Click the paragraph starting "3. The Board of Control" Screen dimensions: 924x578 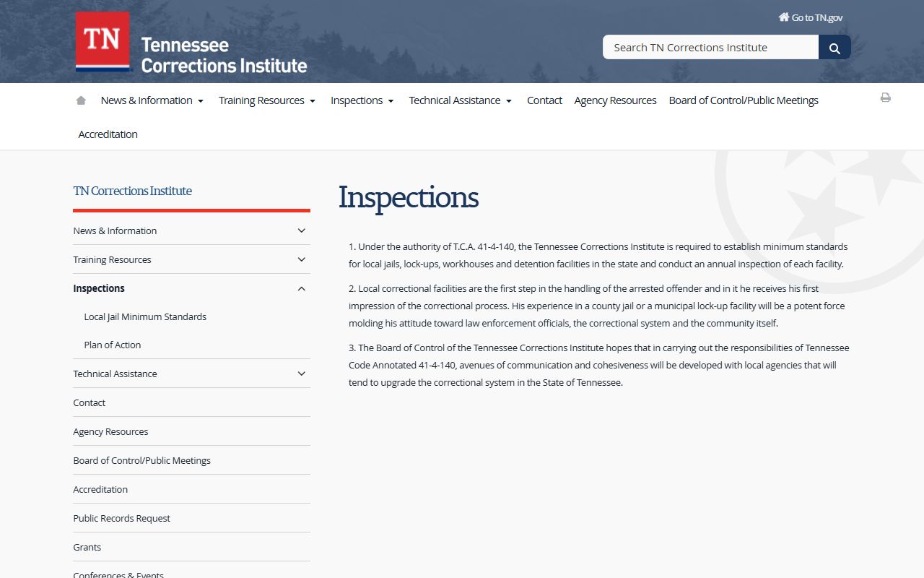click(599, 365)
